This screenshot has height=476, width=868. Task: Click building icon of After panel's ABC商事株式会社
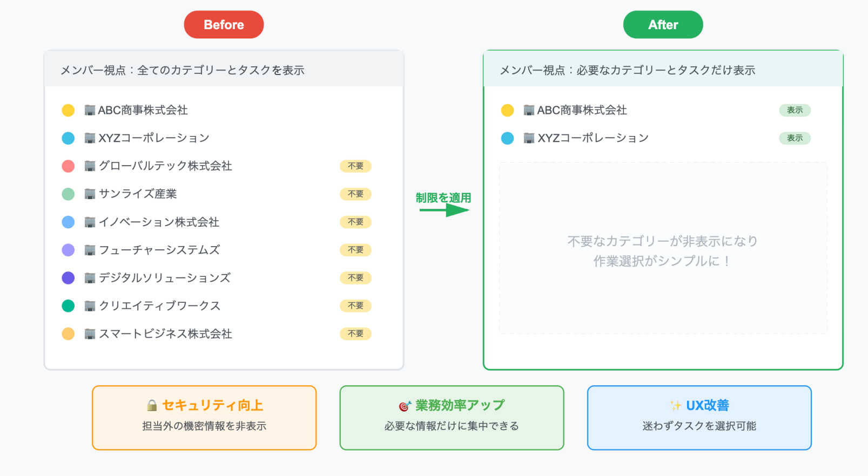[x=529, y=111]
